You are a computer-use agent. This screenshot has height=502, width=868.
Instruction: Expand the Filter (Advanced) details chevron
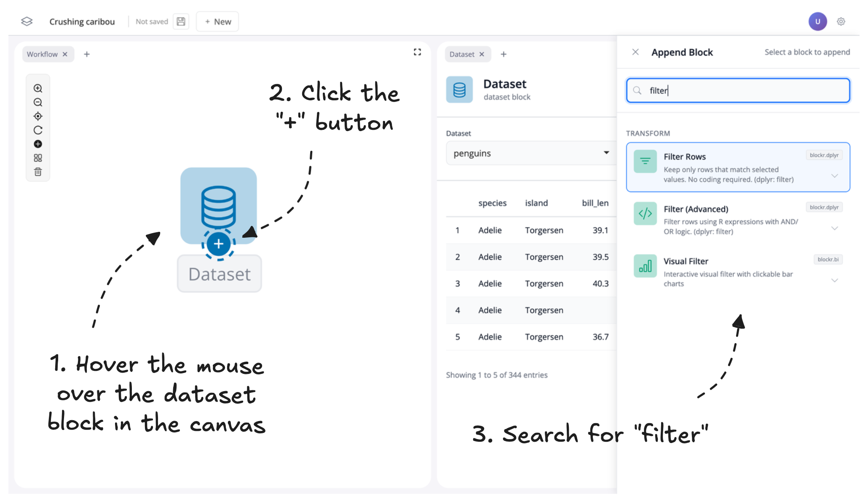834,228
